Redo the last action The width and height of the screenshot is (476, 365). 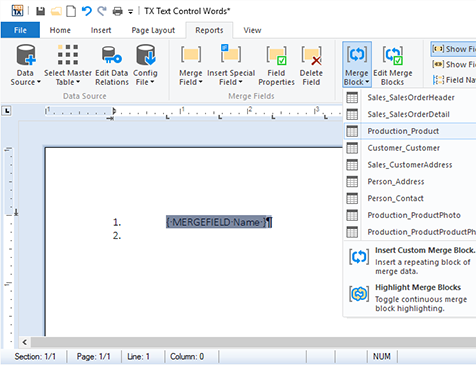[102, 11]
